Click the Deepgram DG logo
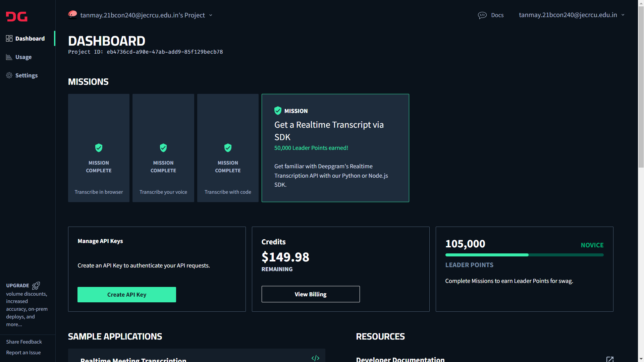 (x=16, y=16)
